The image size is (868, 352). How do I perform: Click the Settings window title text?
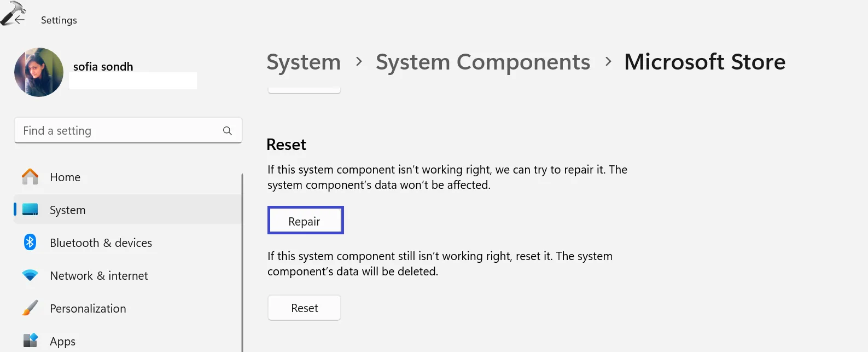[59, 20]
